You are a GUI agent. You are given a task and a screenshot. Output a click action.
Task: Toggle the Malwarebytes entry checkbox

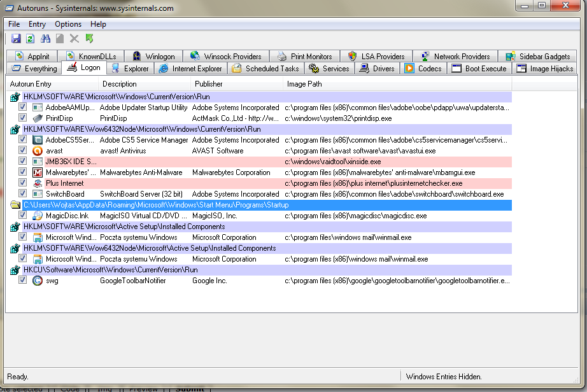(x=22, y=172)
